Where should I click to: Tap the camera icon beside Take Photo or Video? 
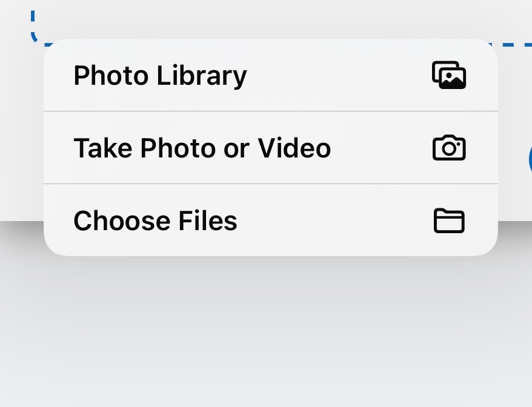pyautogui.click(x=449, y=148)
